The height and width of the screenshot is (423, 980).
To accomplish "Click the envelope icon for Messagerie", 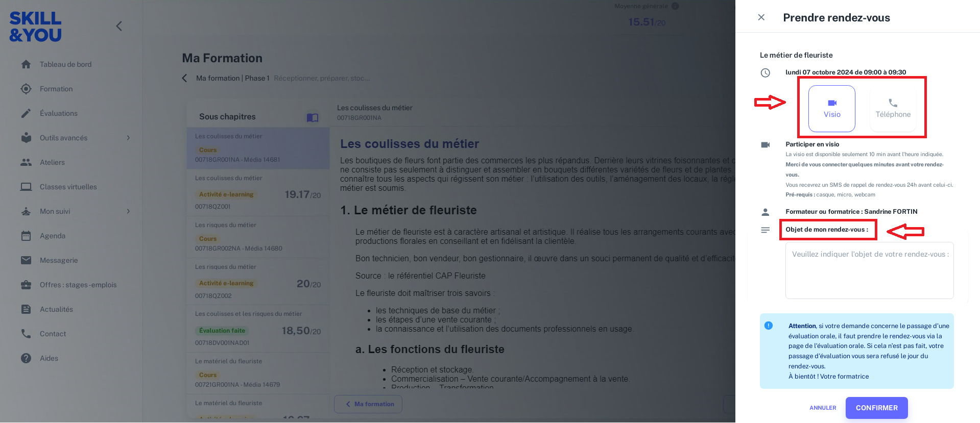I will pos(26,260).
